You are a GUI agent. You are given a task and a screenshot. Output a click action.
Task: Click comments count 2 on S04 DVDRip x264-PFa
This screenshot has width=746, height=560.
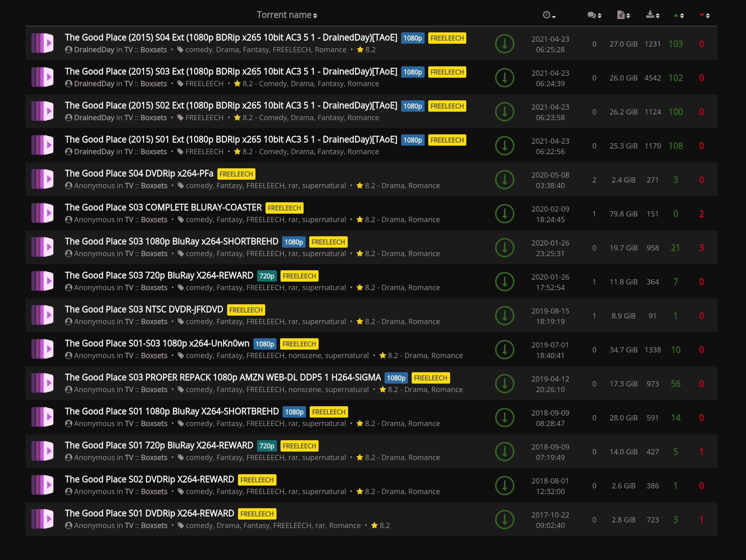click(x=594, y=180)
